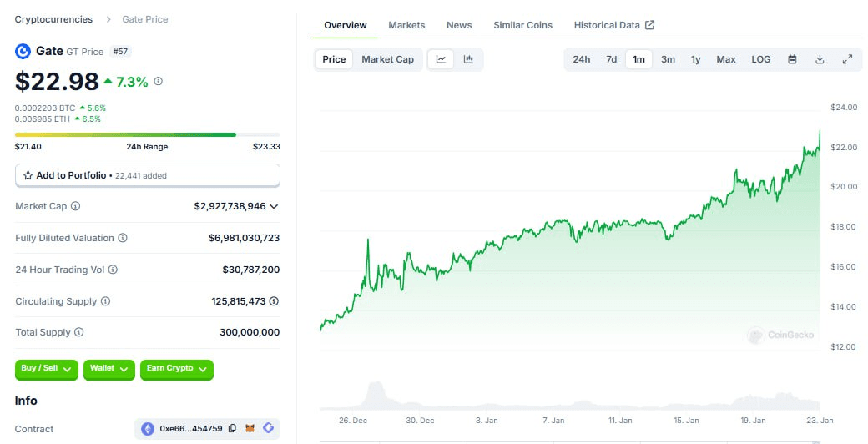Image resolution: width=868 pixels, height=444 pixels.
Task: Open Fully Diluted Valuation info icon
Action: (123, 238)
